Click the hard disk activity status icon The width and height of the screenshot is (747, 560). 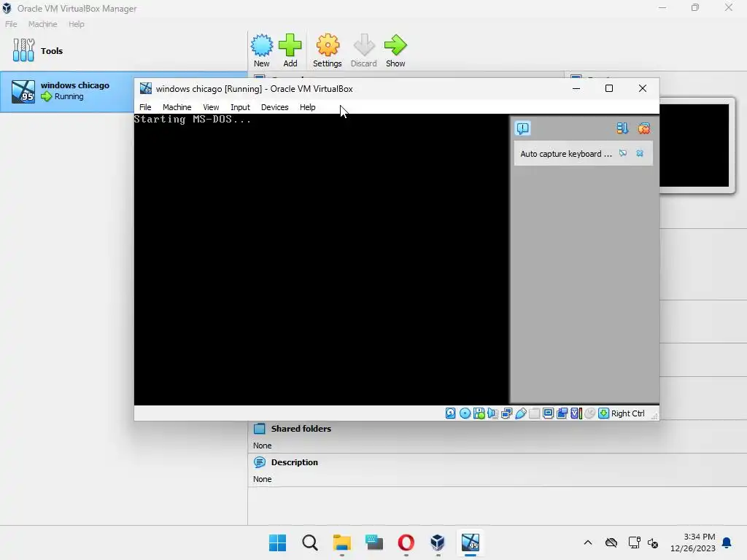pyautogui.click(x=450, y=413)
